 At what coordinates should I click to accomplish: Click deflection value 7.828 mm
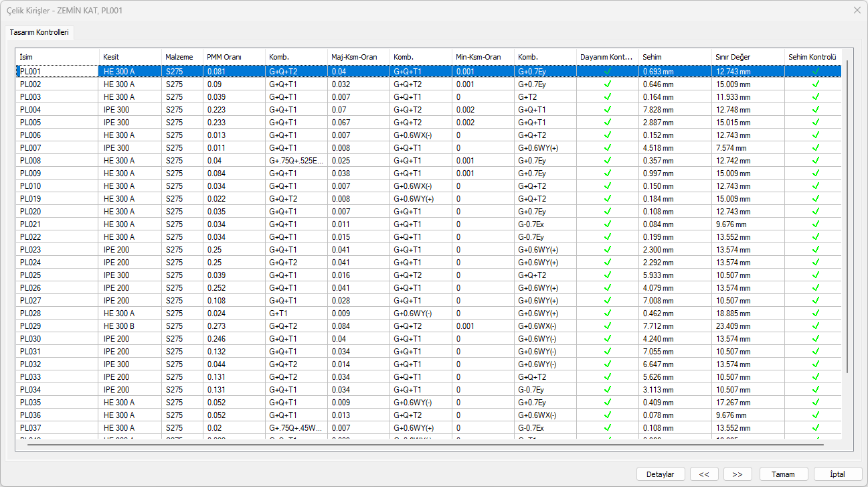click(x=675, y=109)
